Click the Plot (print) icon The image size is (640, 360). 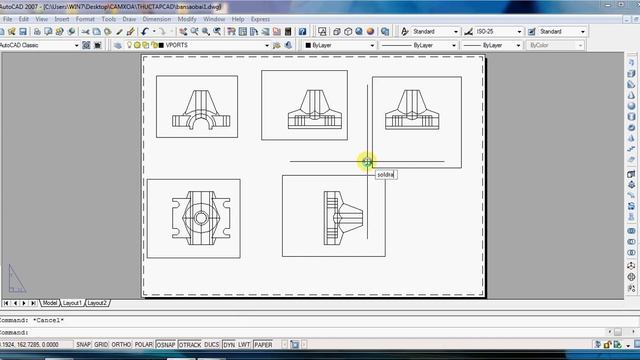click(x=37, y=31)
